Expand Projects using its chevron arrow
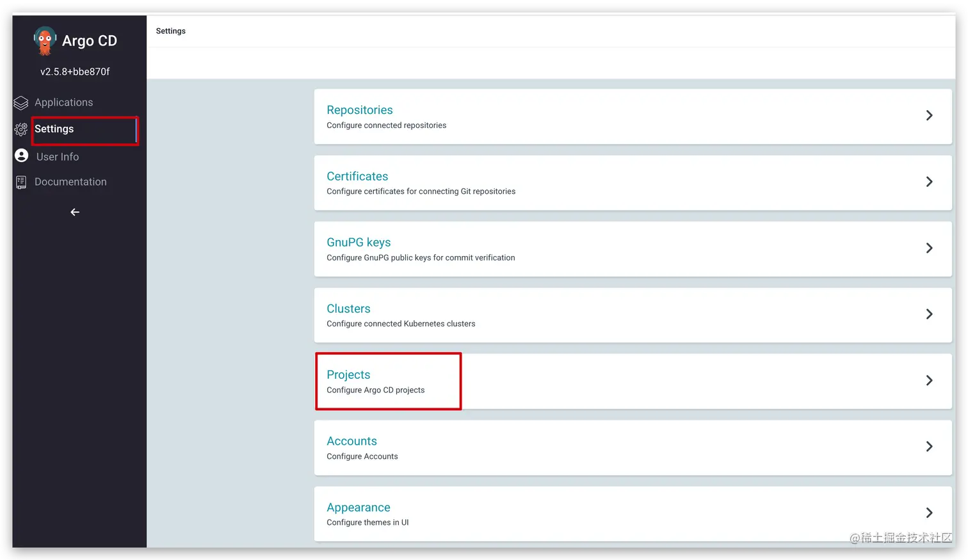 click(929, 380)
